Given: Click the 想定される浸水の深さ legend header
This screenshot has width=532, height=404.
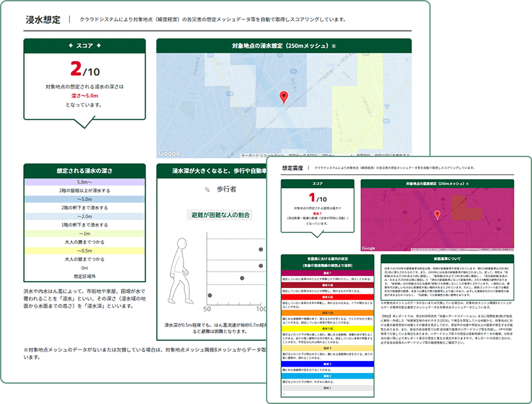Looking at the screenshot, I should pos(84,171).
